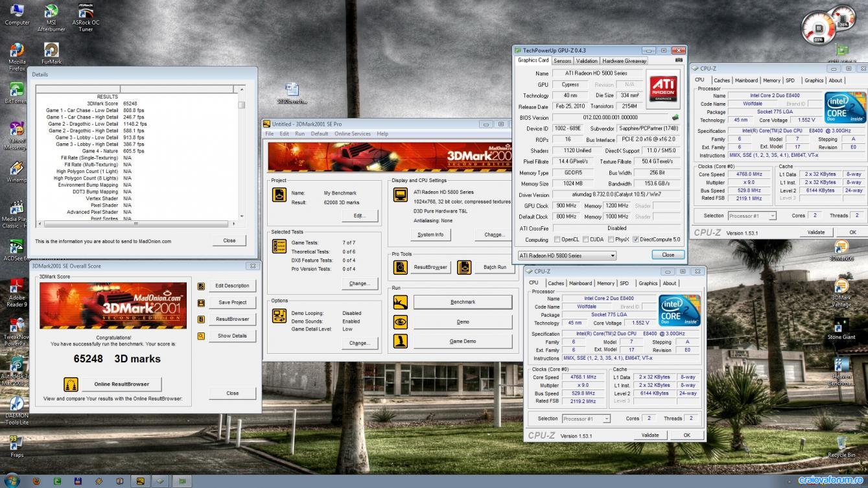Click the icon beside Game Demo

coord(401,341)
